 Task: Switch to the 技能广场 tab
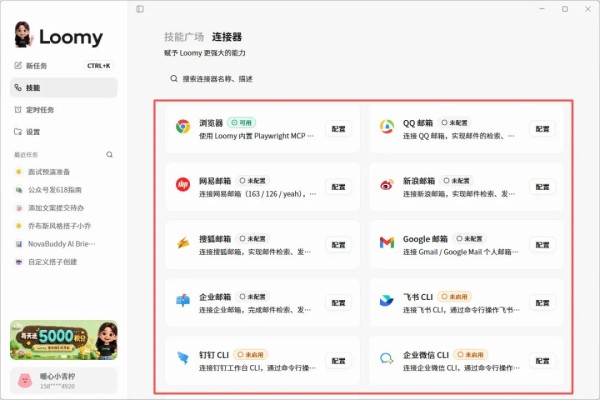tap(184, 37)
